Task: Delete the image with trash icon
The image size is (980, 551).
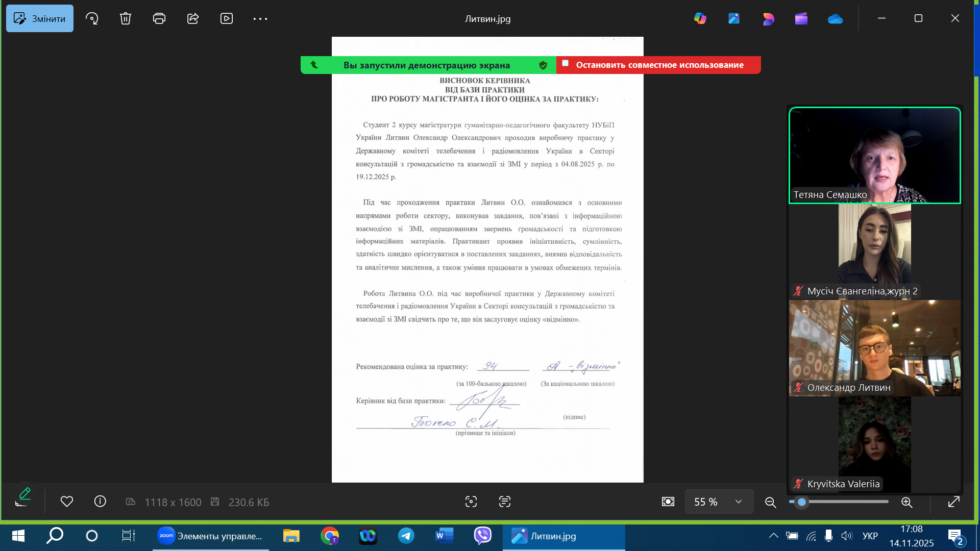Action: click(126, 19)
